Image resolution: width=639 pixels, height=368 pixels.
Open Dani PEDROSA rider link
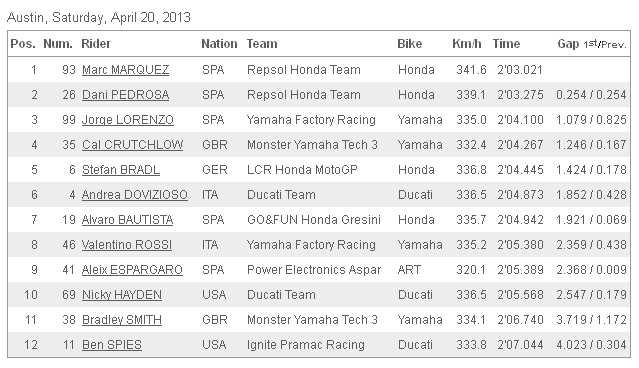pos(126,95)
